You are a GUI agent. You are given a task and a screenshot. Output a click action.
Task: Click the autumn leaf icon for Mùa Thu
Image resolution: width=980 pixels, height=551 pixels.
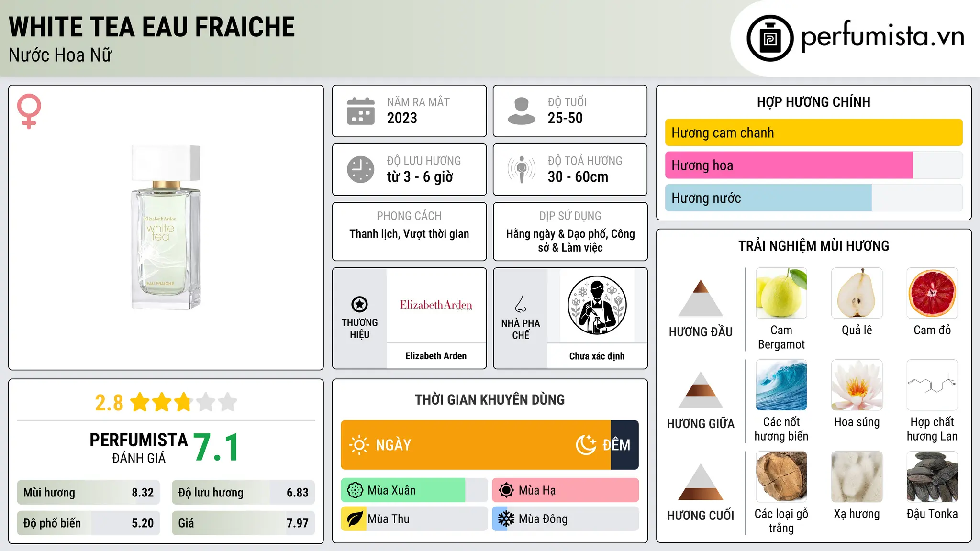point(355,519)
